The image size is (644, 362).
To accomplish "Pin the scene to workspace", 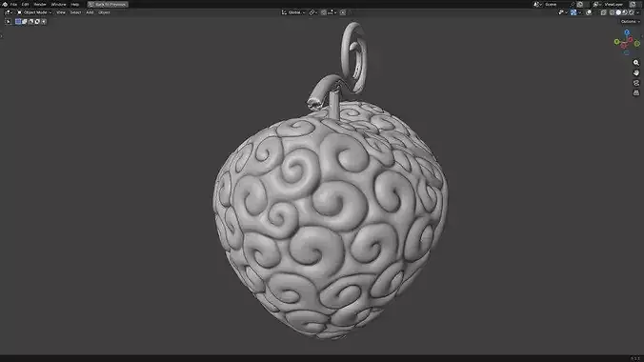I will (x=573, y=4).
